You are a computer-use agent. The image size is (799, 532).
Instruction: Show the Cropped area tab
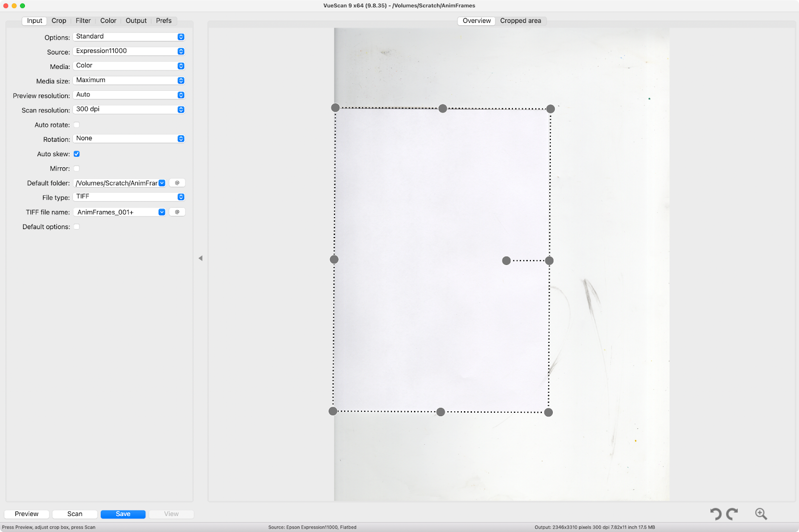pyautogui.click(x=521, y=21)
